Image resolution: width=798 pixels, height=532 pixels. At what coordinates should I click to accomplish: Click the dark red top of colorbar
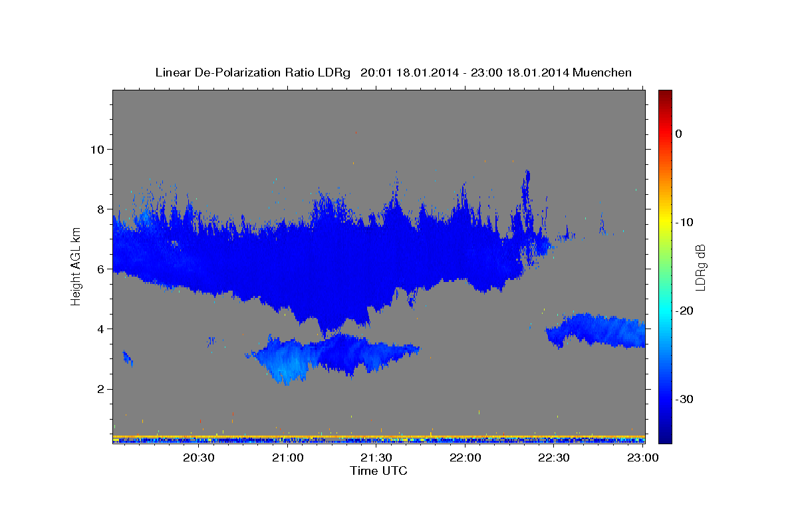click(x=665, y=96)
